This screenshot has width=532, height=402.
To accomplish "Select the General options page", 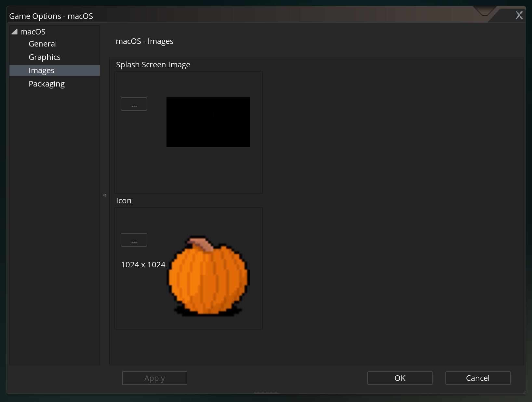I will (42, 44).
